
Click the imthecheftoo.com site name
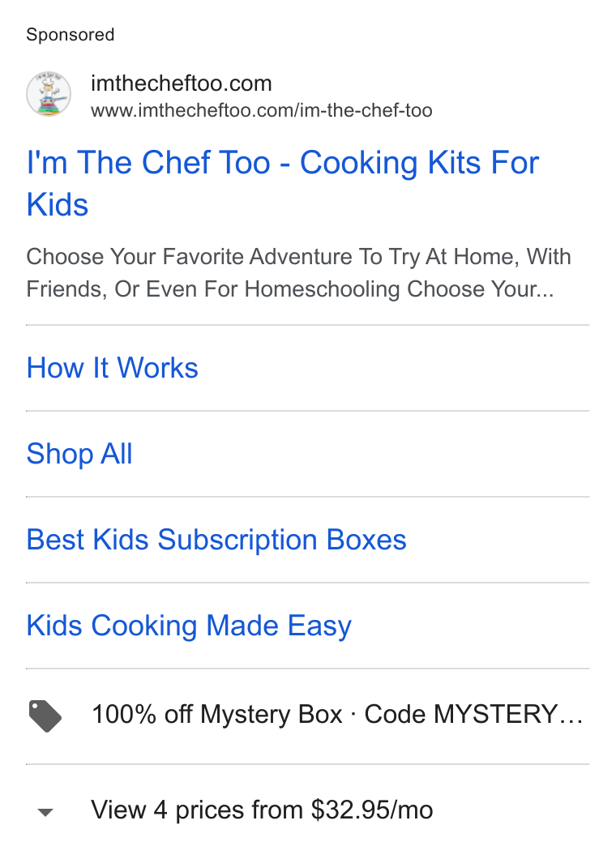pos(182,83)
